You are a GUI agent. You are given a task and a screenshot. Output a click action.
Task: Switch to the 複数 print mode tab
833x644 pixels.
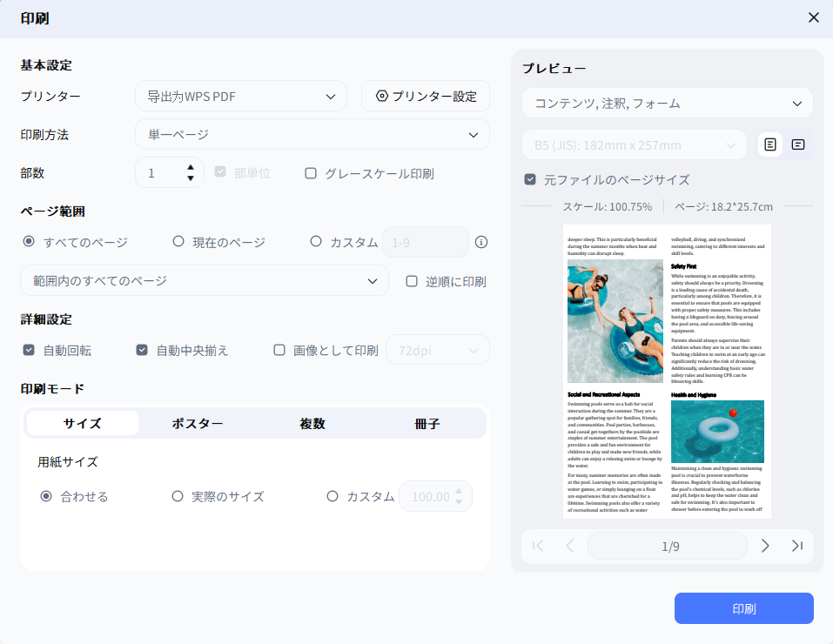(312, 424)
